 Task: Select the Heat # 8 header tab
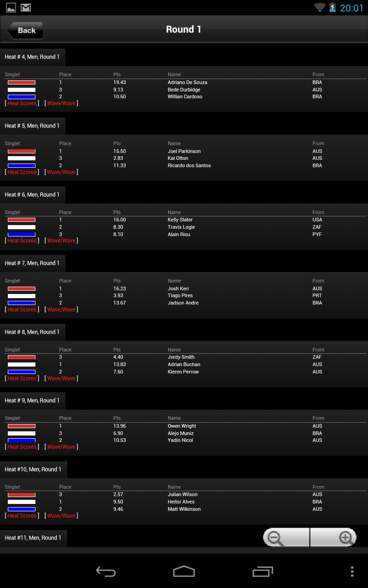pos(33,332)
